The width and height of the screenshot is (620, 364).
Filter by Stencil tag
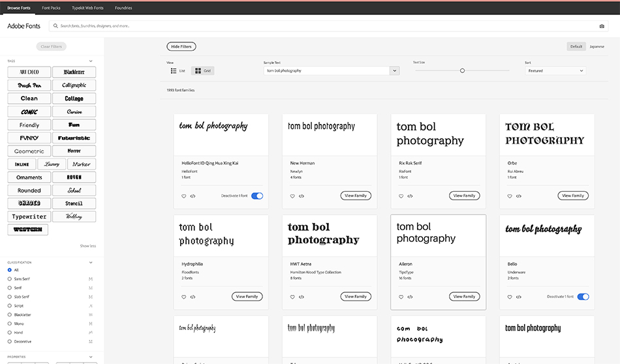(74, 203)
